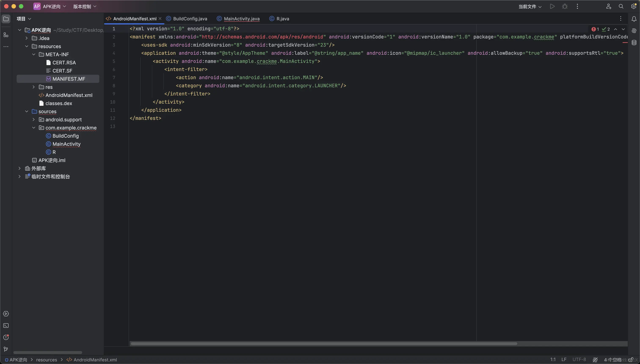The image size is (640, 364).
Task: Open the 当前文件 run configuration dropdown
Action: click(x=530, y=7)
